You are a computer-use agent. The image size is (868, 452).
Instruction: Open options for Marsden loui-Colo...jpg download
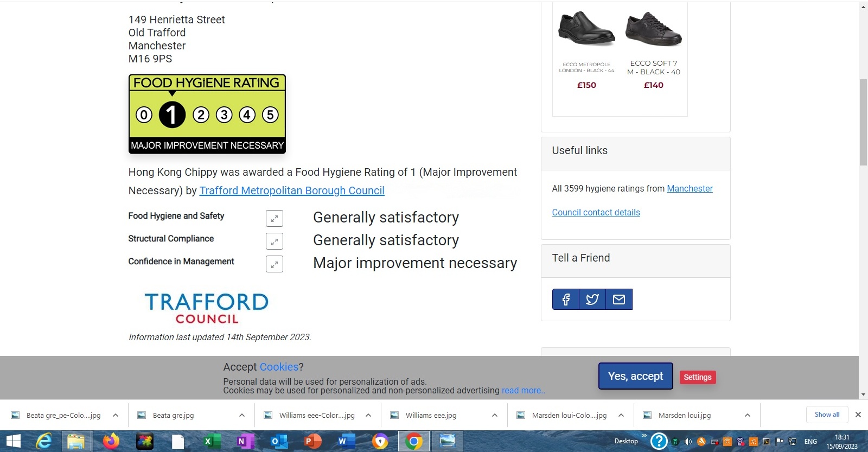pyautogui.click(x=621, y=415)
